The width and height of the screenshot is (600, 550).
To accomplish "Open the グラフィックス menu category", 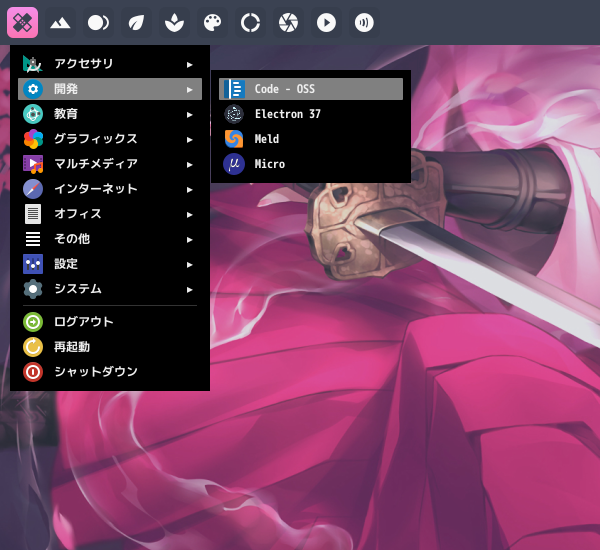I will pyautogui.click(x=110, y=139).
